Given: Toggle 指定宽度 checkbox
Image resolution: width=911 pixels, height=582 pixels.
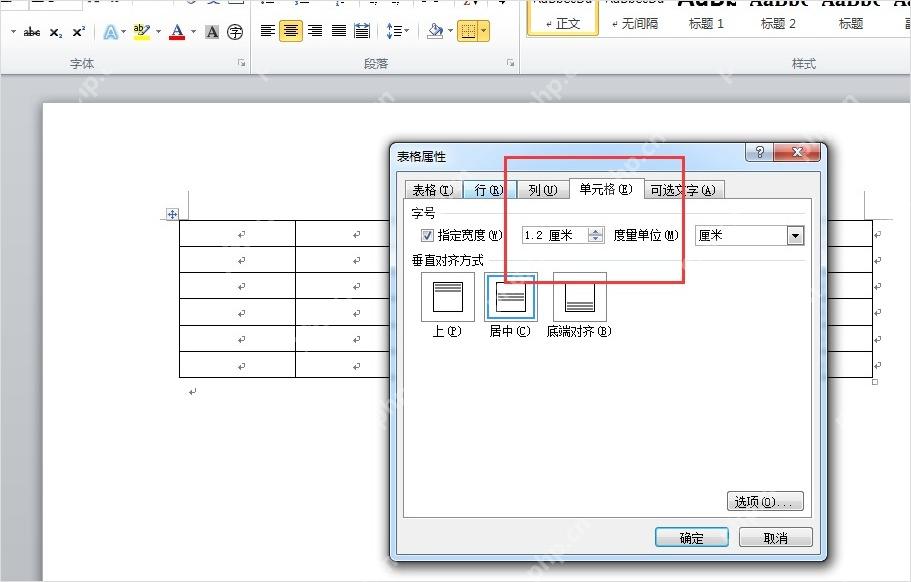Looking at the screenshot, I should [x=427, y=235].
